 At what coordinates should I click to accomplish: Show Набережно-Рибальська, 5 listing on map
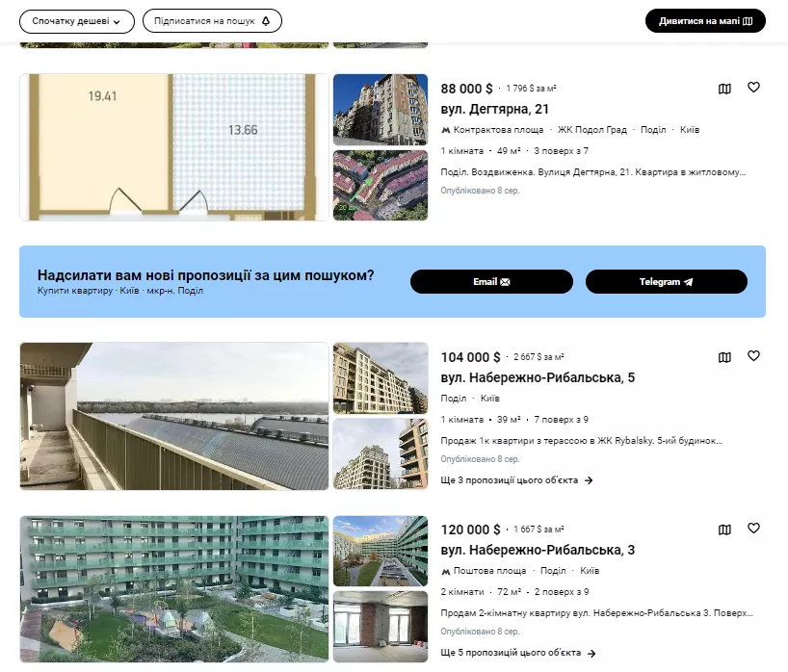(724, 357)
